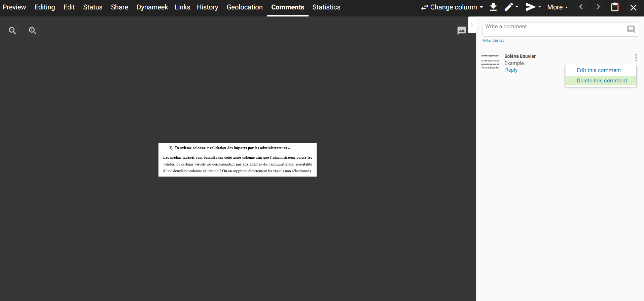Click the clipboard icon in top bar

click(615, 7)
